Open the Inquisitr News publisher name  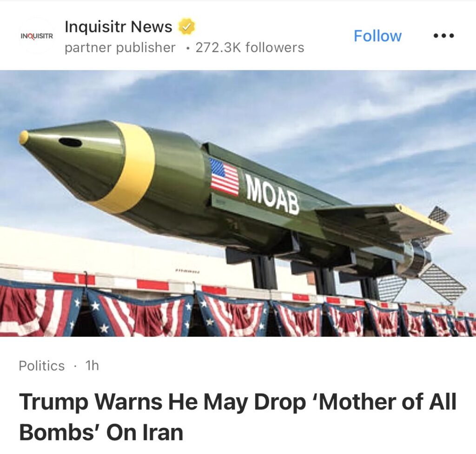click(x=119, y=26)
